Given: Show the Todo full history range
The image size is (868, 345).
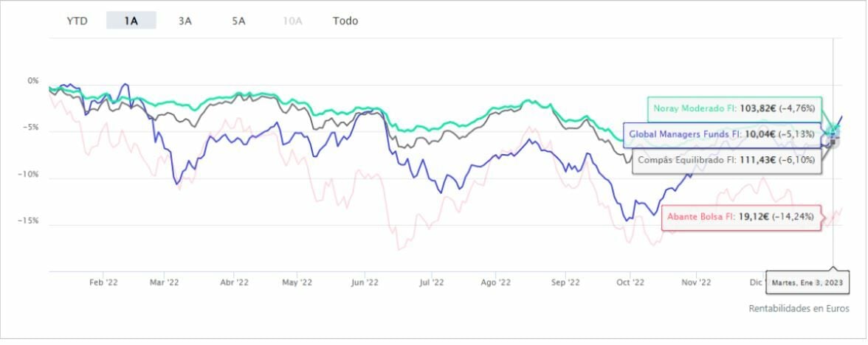Looking at the screenshot, I should 345,21.
